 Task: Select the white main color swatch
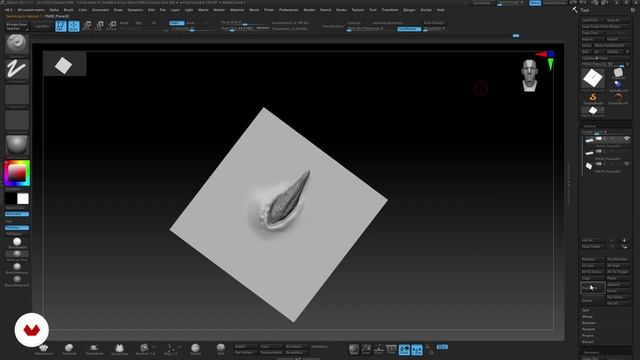pyautogui.click(x=23, y=199)
